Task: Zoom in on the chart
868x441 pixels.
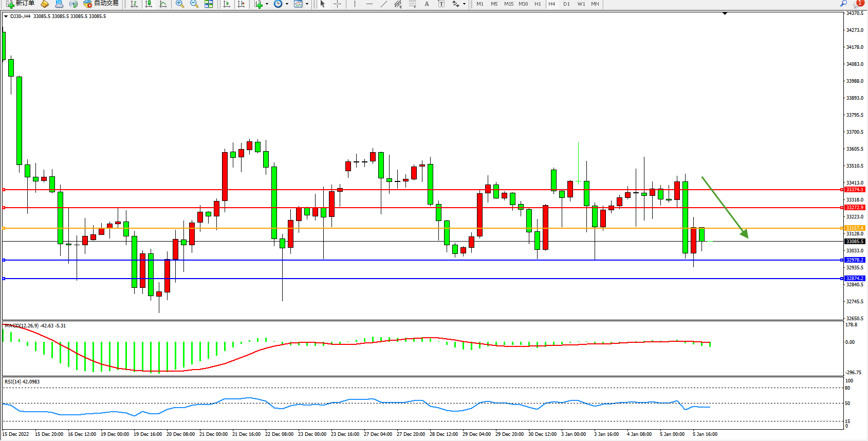Action: click(180, 4)
